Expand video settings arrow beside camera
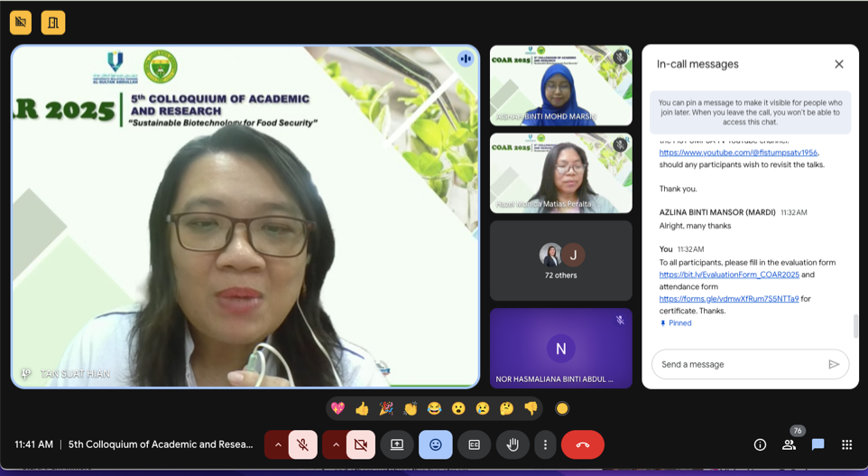 (x=336, y=444)
